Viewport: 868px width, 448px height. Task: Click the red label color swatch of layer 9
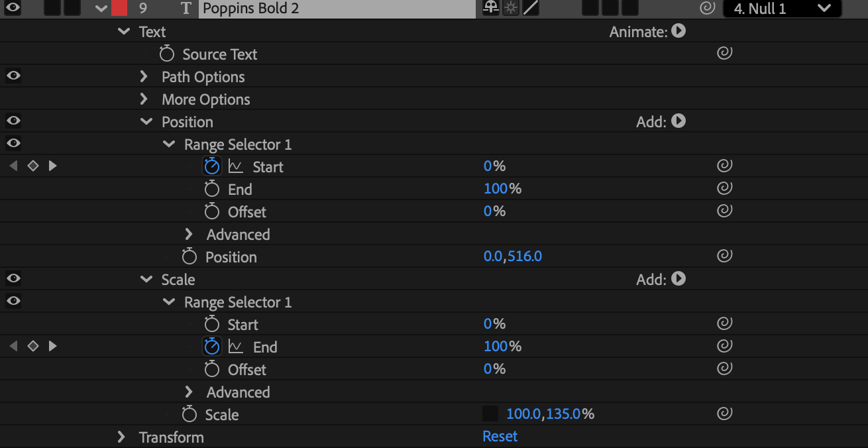119,9
